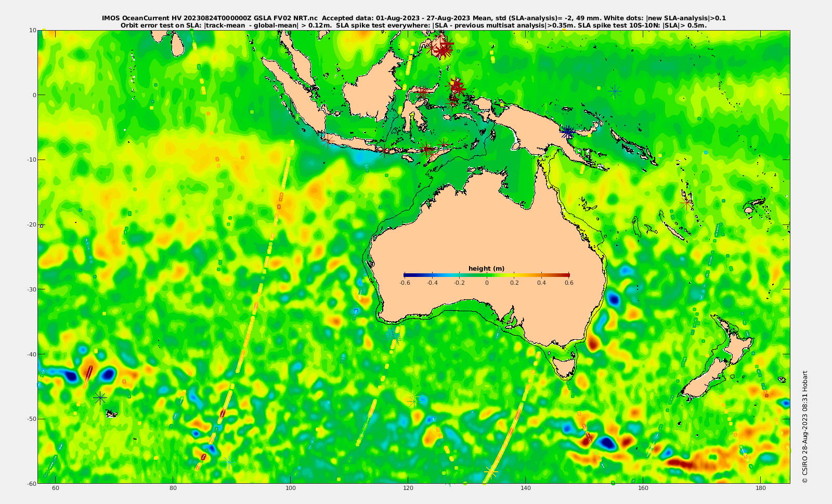Click the cyan asterisk marker southwest of Australia
The height and width of the screenshot is (504, 832).
click(x=394, y=335)
